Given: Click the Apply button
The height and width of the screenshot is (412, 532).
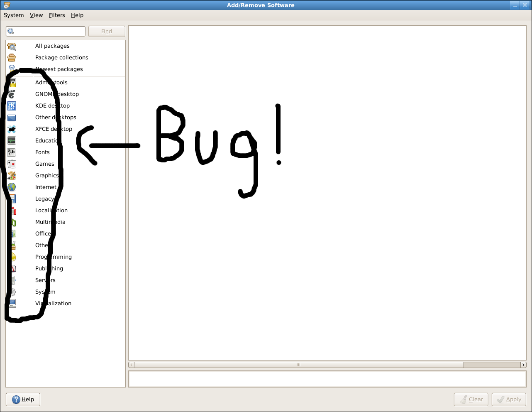Looking at the screenshot, I should pyautogui.click(x=509, y=400).
